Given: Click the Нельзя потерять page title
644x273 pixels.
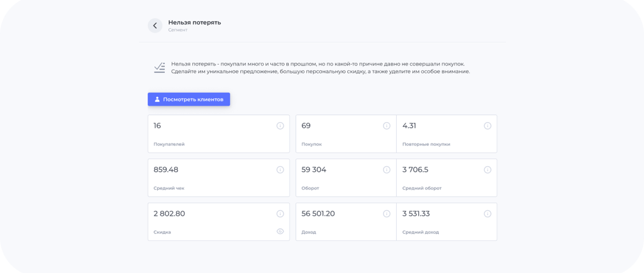Looking at the screenshot, I should click(x=195, y=23).
